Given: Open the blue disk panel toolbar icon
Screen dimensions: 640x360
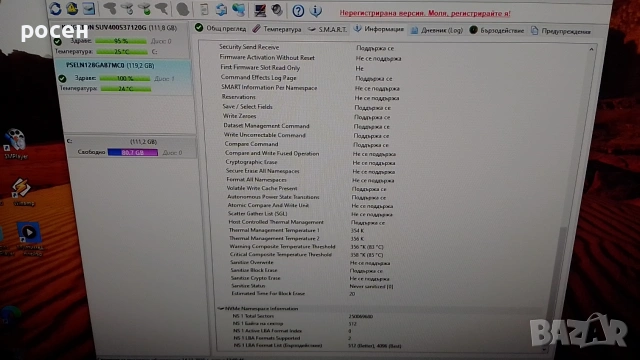Looking at the screenshot, I should 89,9.
